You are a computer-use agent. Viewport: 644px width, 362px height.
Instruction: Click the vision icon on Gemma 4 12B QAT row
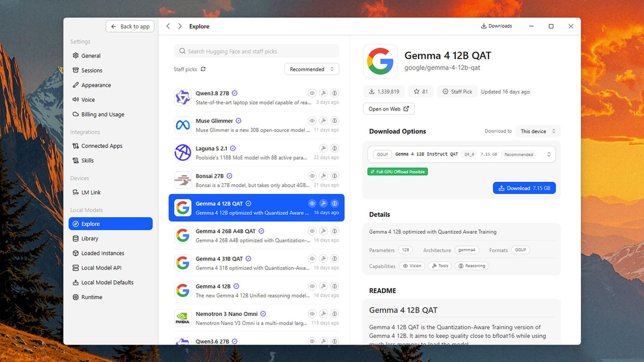tap(312, 204)
